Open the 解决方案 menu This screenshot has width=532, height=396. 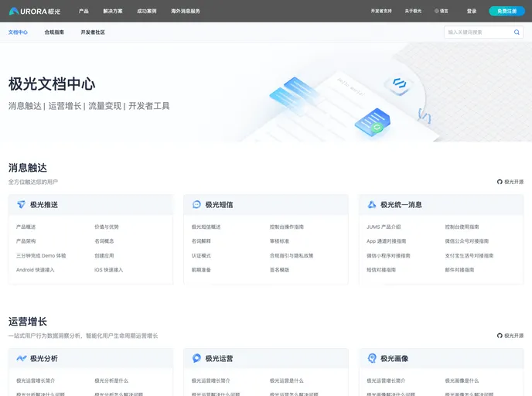[x=113, y=11]
